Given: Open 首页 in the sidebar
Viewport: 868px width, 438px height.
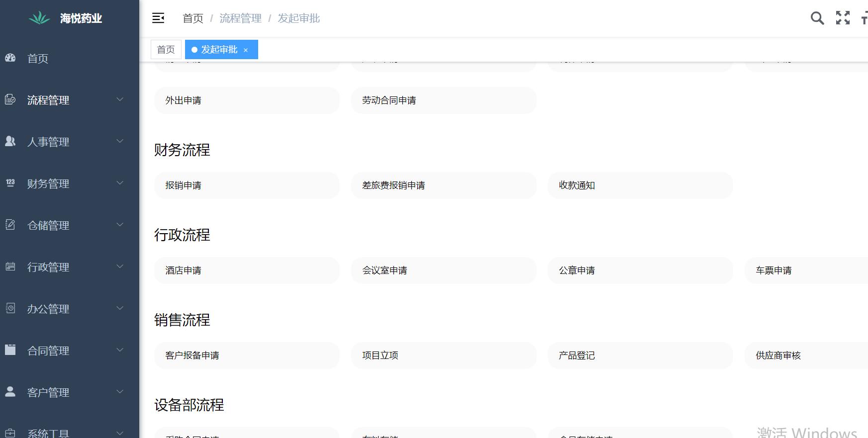Looking at the screenshot, I should click(70, 59).
